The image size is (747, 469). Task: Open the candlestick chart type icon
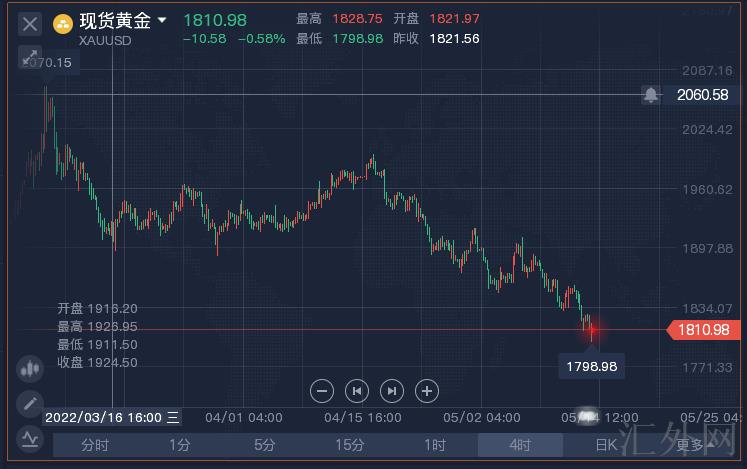30,368
